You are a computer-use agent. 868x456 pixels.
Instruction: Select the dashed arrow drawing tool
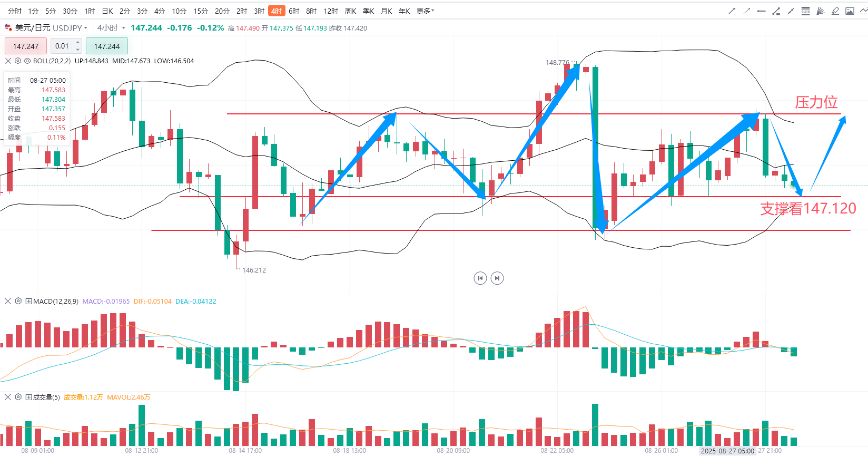pos(746,11)
